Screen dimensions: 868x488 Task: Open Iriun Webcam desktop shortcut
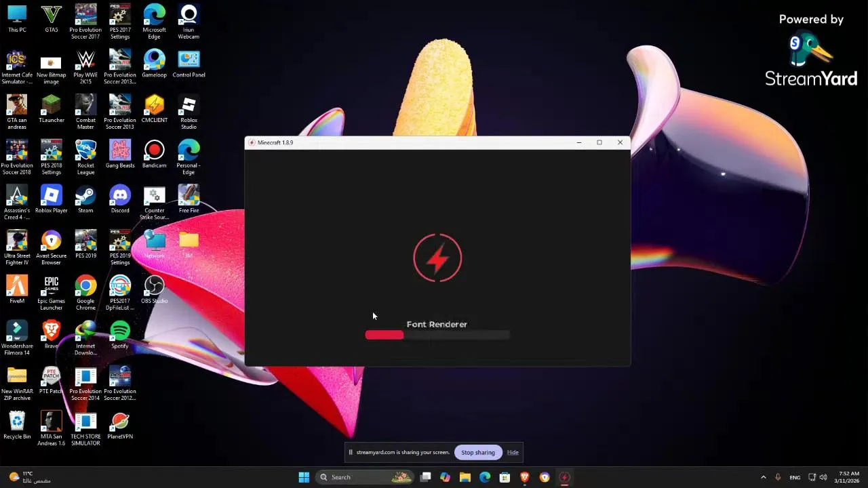(189, 22)
